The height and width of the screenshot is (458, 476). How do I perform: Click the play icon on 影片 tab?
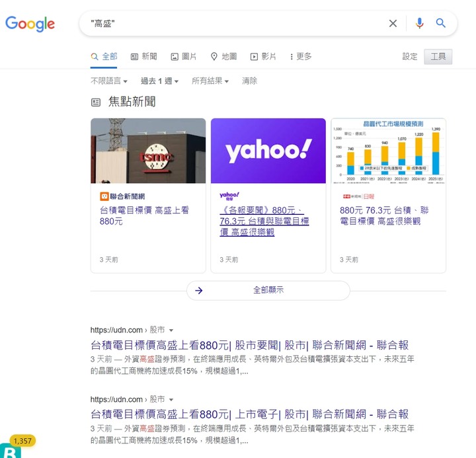254,57
